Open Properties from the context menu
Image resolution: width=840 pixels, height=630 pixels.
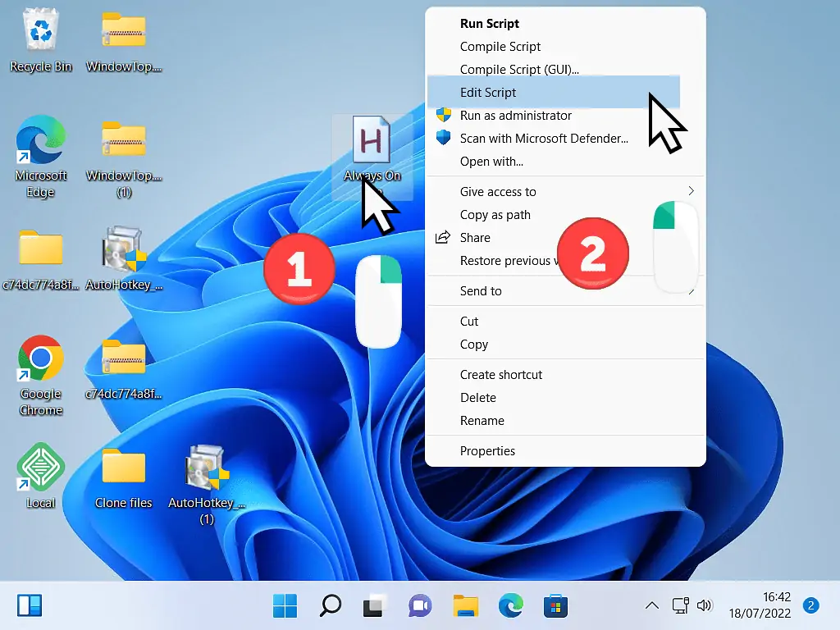click(487, 451)
